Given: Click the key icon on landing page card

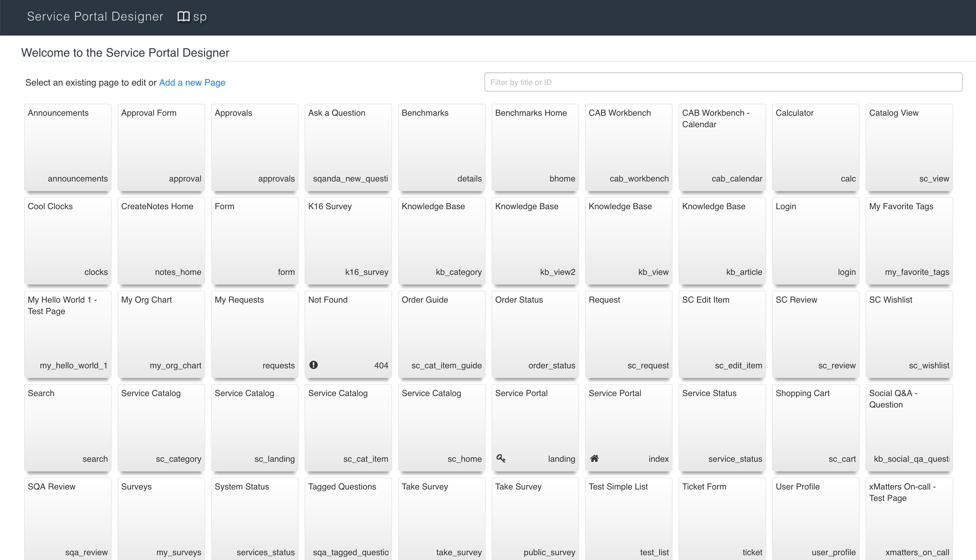Looking at the screenshot, I should (x=501, y=458).
